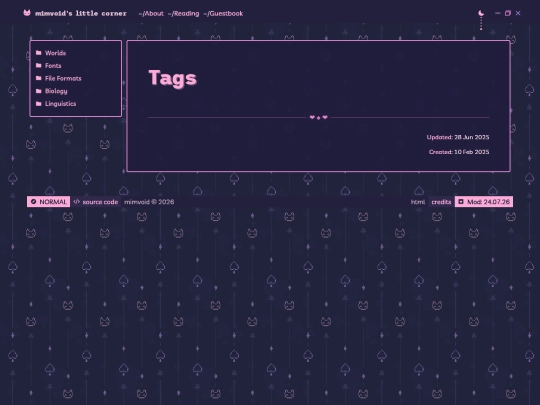Click the NORMAL mode indicator in status bar
The image size is (540, 405).
(x=49, y=202)
